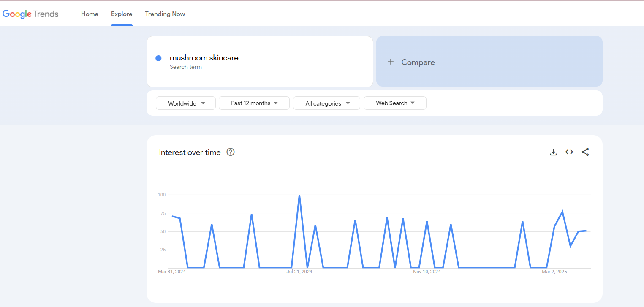Click the Nov 10, 2024 axis label

427,272
